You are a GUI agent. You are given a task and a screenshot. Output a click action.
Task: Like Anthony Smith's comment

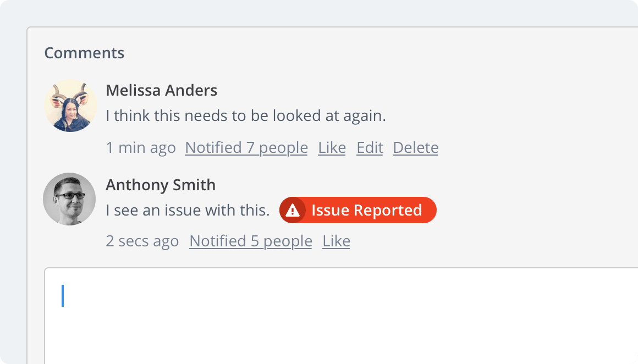click(336, 241)
